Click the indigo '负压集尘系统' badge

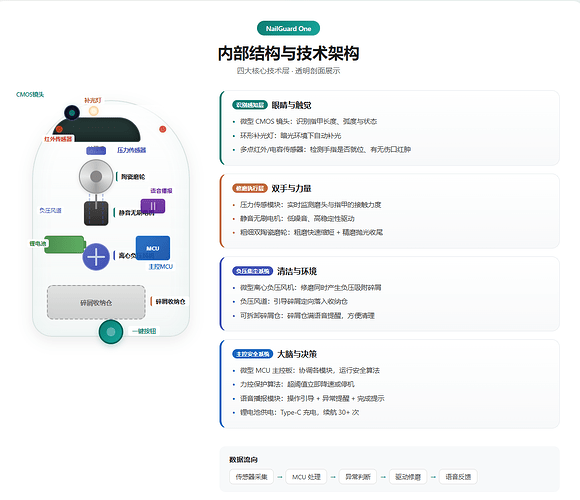click(253, 271)
